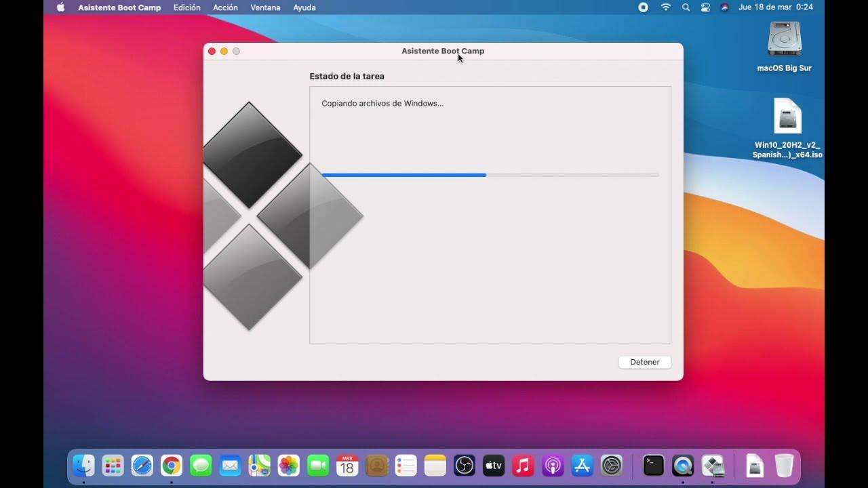Open the Edición menu
Image resolution: width=868 pixels, height=488 pixels.
(x=187, y=7)
